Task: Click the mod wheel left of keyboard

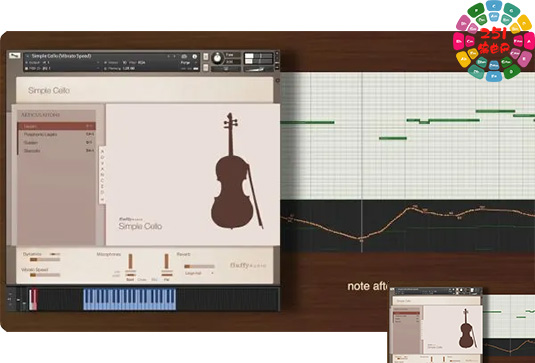Action: coord(24,301)
